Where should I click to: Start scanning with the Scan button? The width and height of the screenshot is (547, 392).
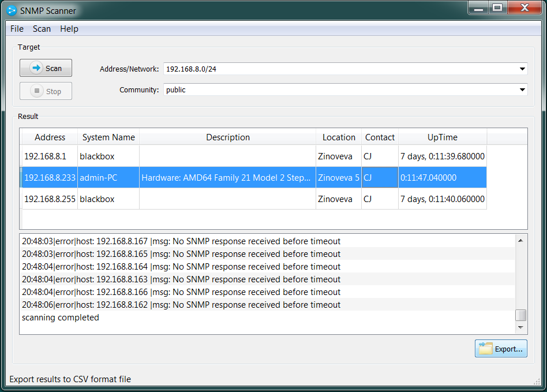pyautogui.click(x=46, y=68)
